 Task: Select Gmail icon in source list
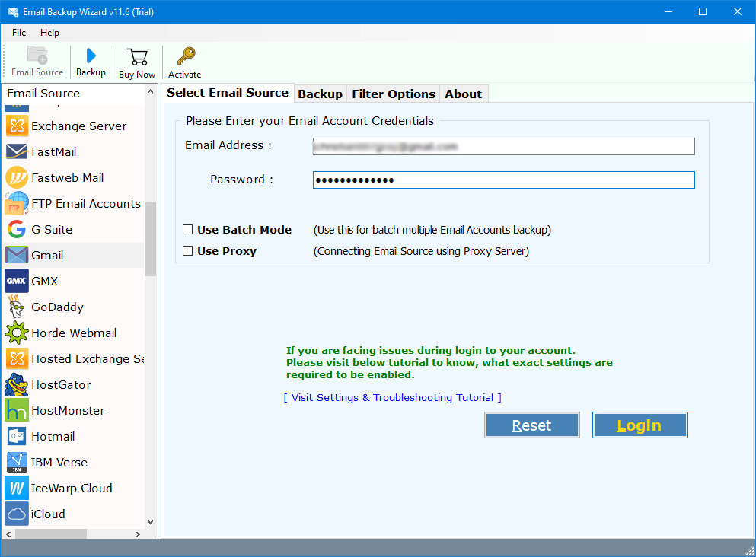pos(17,256)
